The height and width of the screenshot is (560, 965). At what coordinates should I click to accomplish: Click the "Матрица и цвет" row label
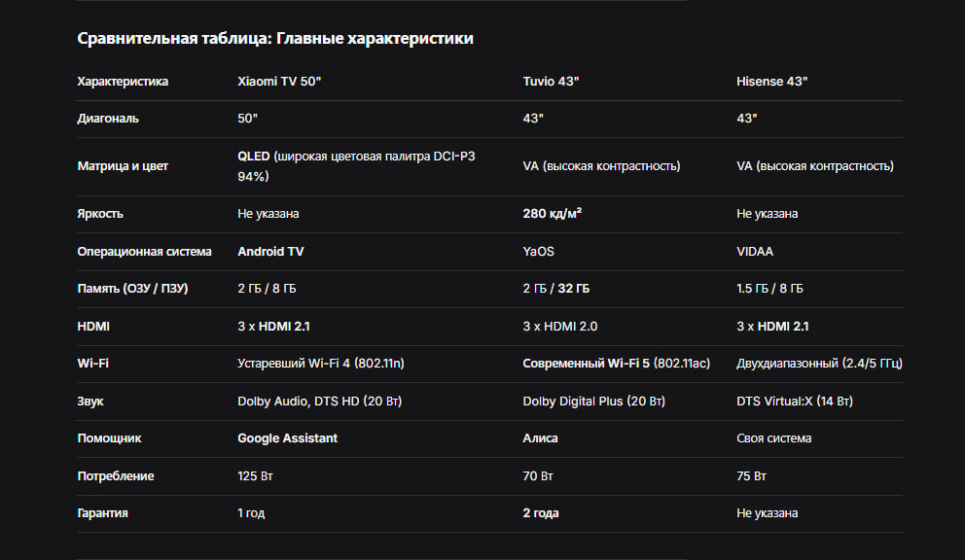pos(123,166)
